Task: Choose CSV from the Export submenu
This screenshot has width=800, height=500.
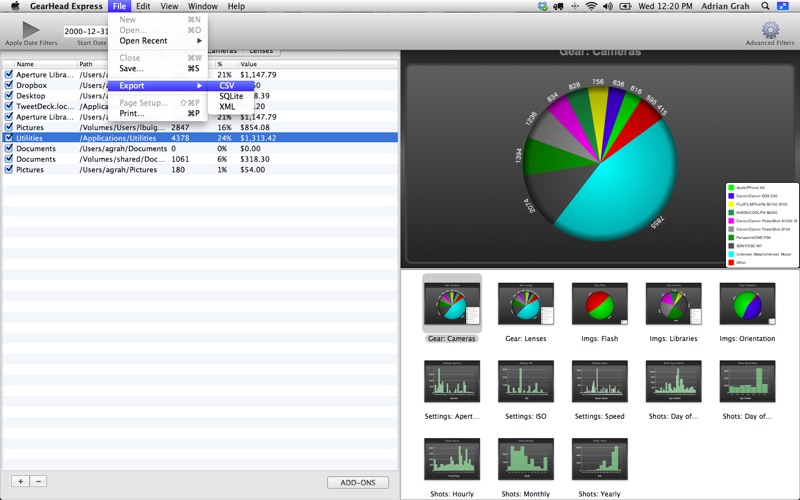Action: click(231, 86)
